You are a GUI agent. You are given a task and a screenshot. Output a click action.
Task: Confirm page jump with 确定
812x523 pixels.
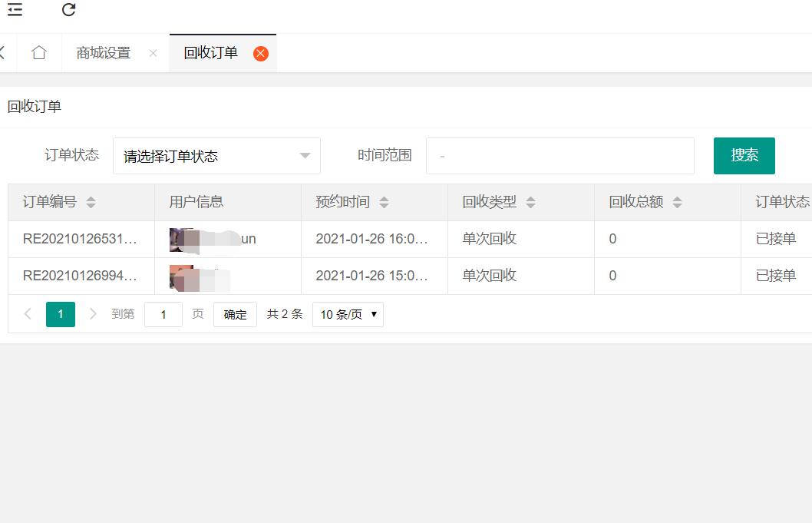(235, 314)
